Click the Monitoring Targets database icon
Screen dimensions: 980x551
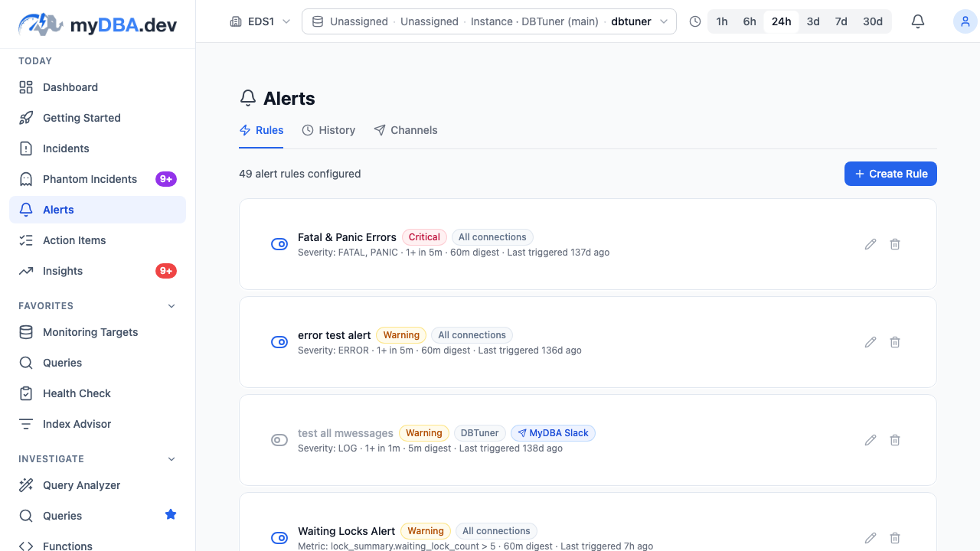[26, 332]
